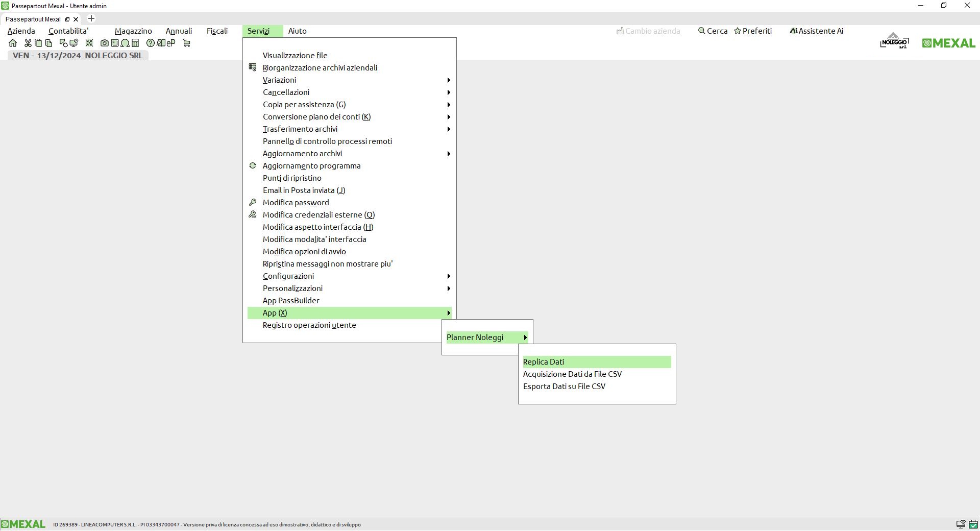Click the scissors Cut icon
Viewport: 980px width, 531px height.
pyautogui.click(x=28, y=43)
